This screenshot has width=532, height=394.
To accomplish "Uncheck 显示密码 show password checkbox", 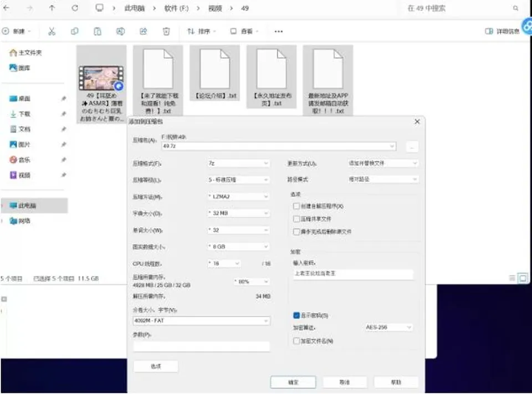I will (x=296, y=315).
